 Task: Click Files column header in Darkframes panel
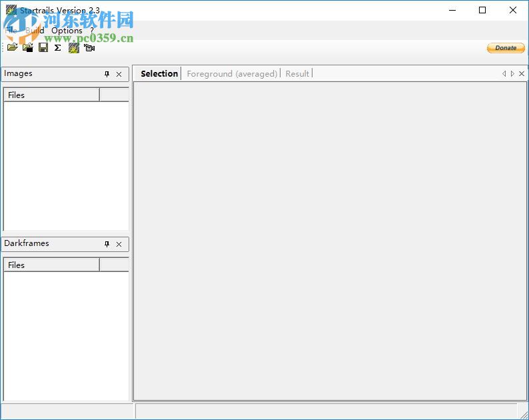point(51,265)
